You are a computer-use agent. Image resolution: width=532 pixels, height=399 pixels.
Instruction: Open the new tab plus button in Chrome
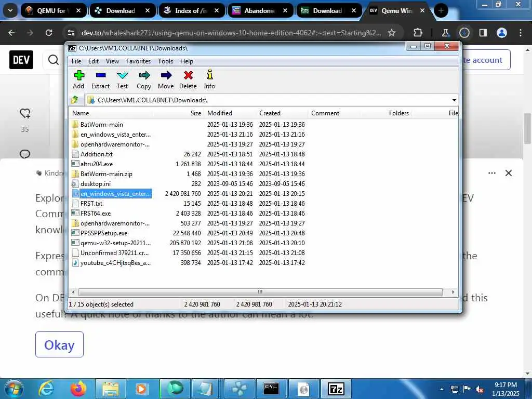[441, 10]
